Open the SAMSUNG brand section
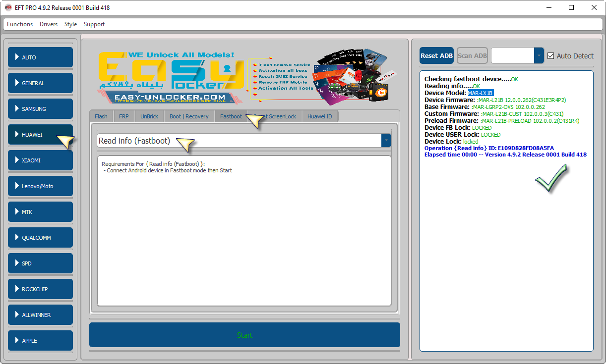Screen dimensions: 606x364 (40, 109)
